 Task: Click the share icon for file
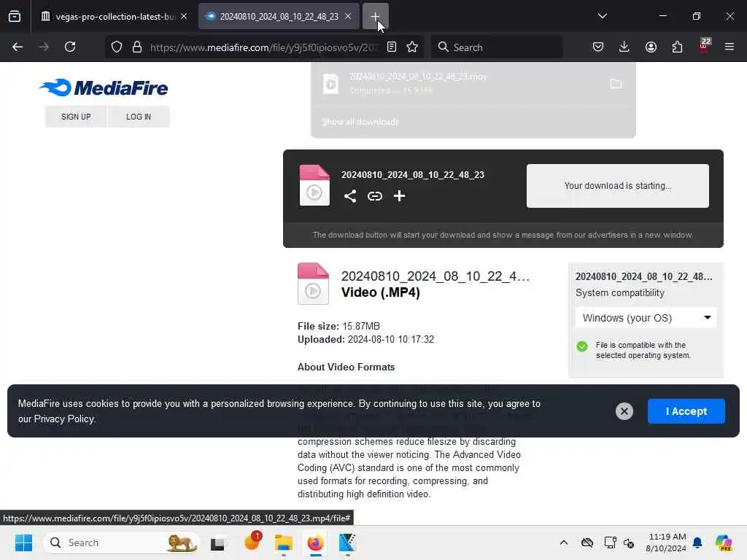tap(350, 195)
